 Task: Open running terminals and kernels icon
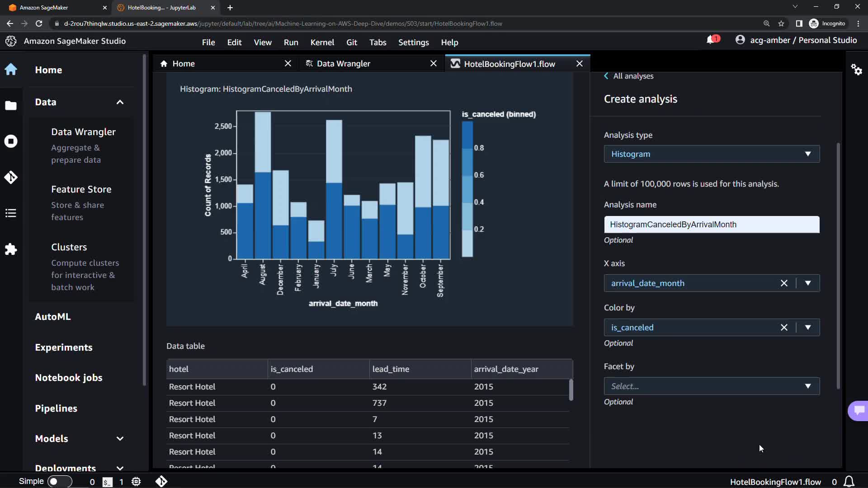click(x=11, y=141)
